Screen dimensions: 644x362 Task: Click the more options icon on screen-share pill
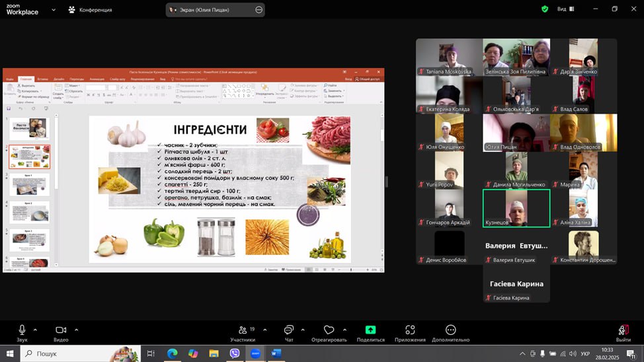(x=259, y=10)
